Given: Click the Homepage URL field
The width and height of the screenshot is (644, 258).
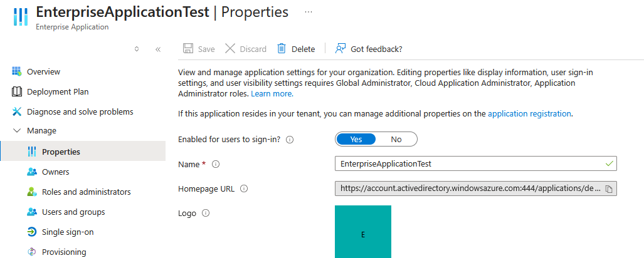Looking at the screenshot, I should pyautogui.click(x=475, y=188).
